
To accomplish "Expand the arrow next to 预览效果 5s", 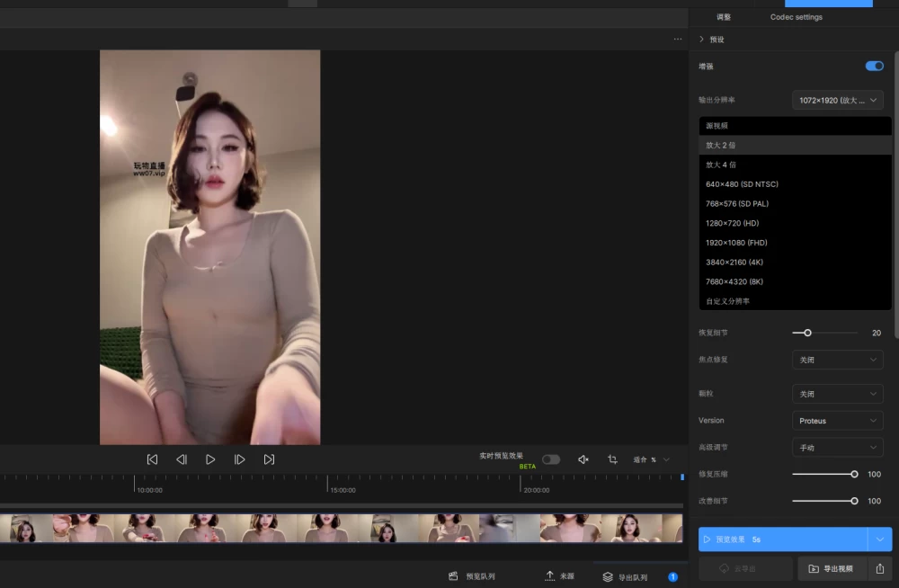I will point(880,539).
